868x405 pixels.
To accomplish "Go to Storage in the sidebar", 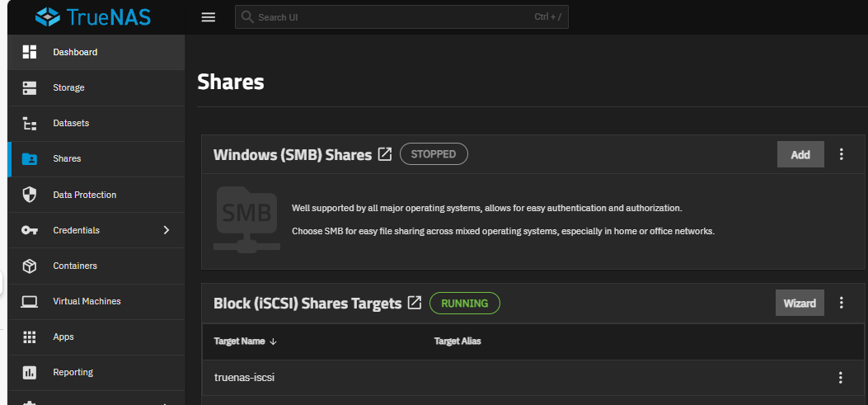I will coord(96,87).
